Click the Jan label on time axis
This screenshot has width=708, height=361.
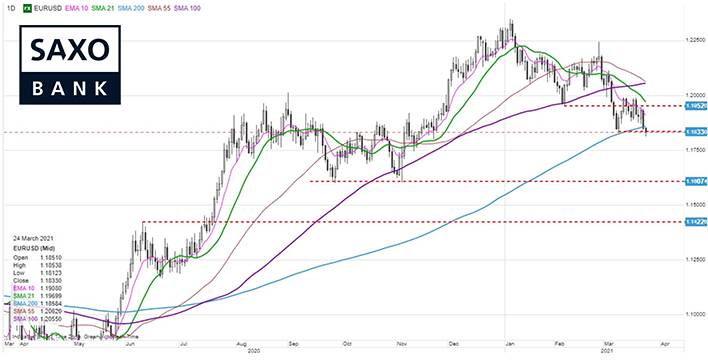click(x=510, y=344)
